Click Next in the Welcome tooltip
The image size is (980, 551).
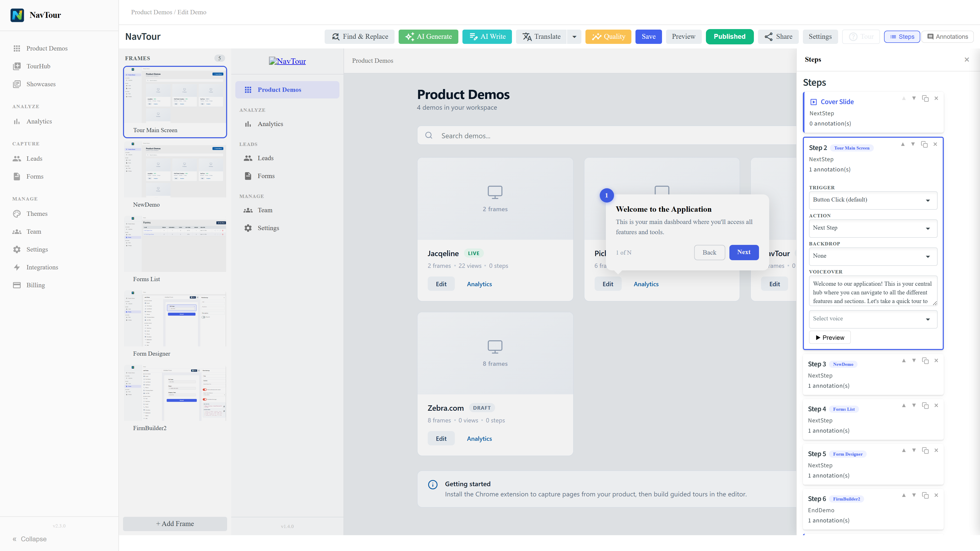tap(744, 252)
